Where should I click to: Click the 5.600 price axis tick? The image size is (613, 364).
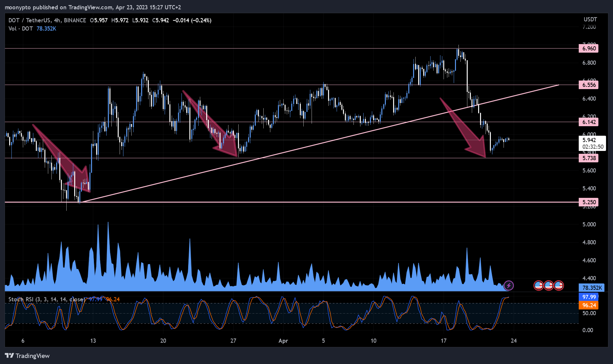tap(589, 171)
